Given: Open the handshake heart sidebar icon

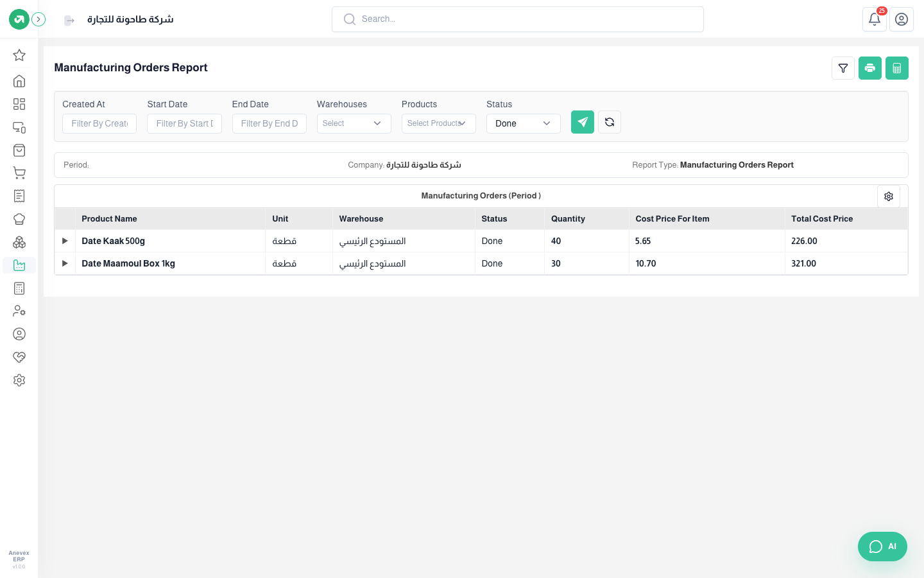Looking at the screenshot, I should pyautogui.click(x=19, y=357).
